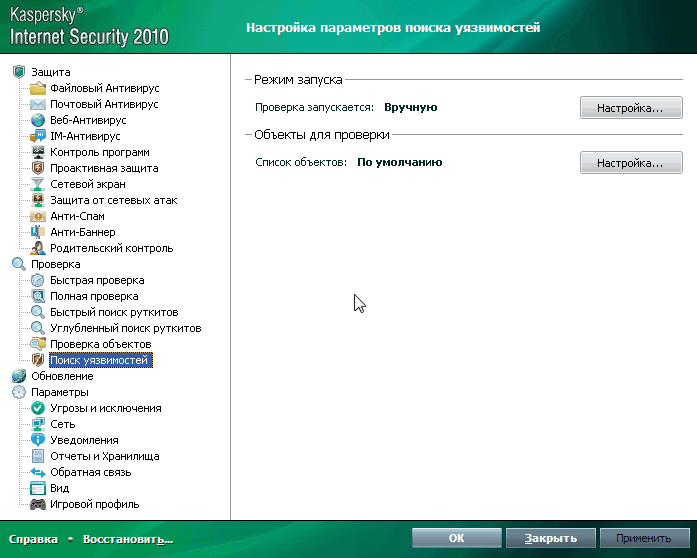This screenshot has width=697, height=558.
Task: Select Углубленный поиск руткитов item
Action: 126,328
